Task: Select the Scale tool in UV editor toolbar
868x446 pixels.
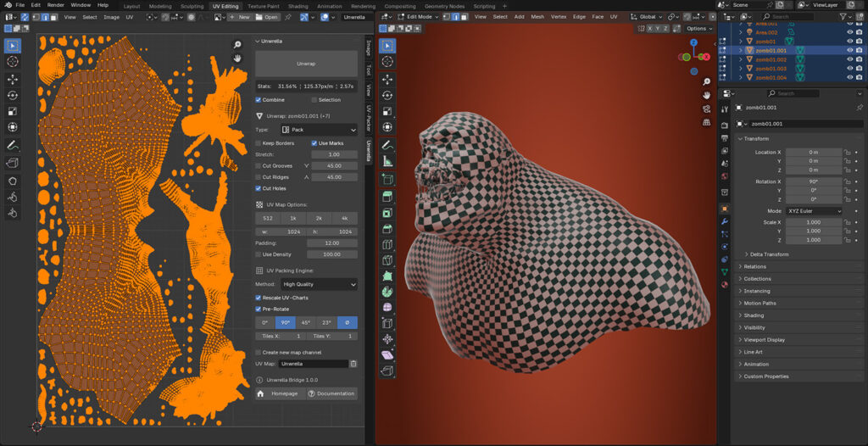Action: click(12, 111)
